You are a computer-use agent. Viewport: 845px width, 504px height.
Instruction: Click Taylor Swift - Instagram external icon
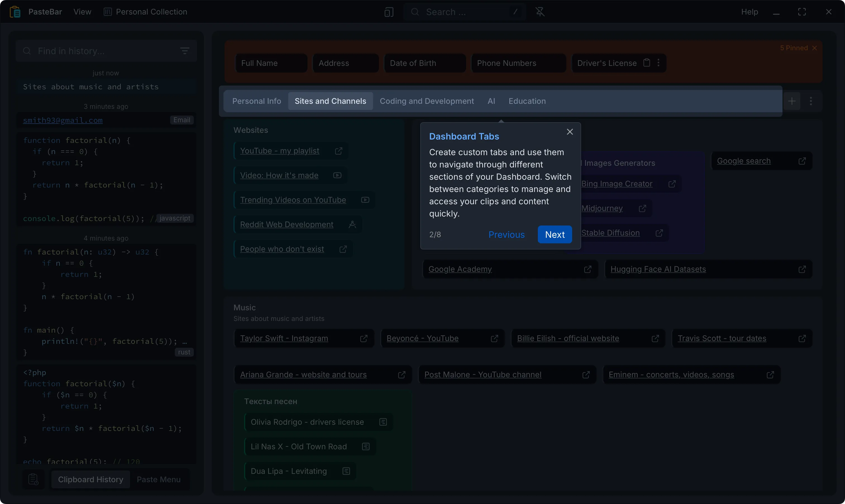point(364,339)
